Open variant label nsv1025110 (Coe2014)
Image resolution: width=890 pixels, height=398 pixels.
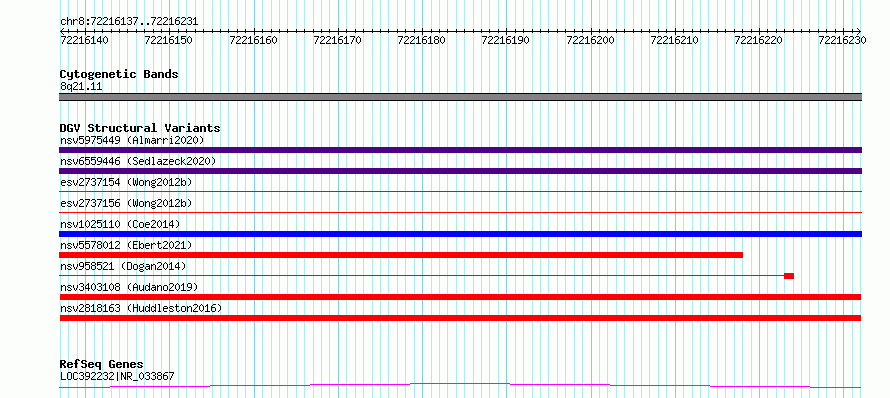point(120,224)
